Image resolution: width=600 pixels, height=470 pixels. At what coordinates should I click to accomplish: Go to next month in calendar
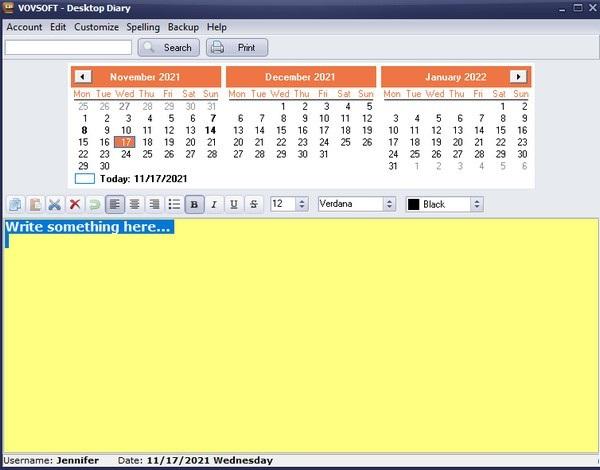(517, 76)
